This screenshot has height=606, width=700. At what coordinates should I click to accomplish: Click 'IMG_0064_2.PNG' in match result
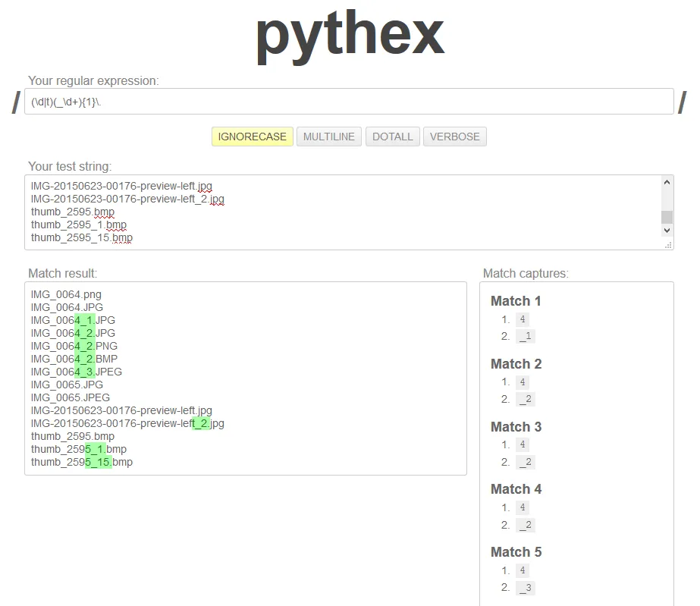coord(74,346)
